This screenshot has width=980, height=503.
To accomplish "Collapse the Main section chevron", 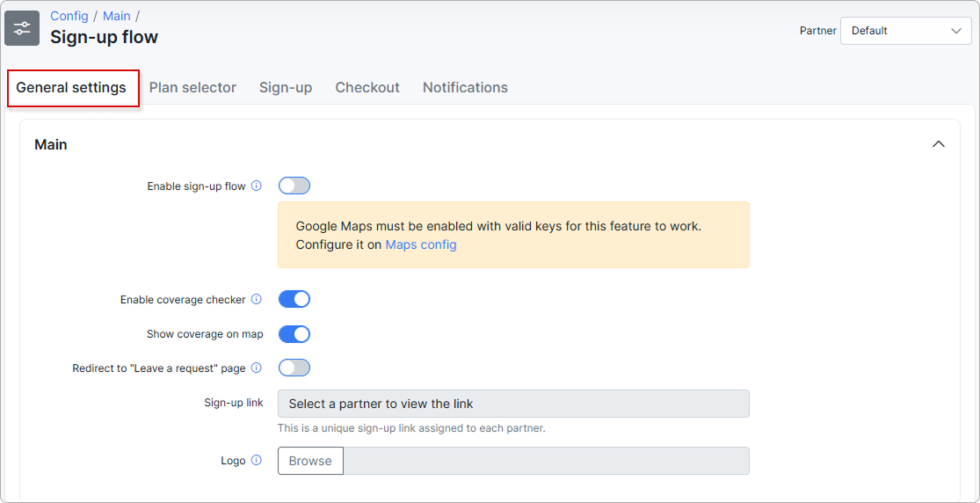I will pos(938,144).
